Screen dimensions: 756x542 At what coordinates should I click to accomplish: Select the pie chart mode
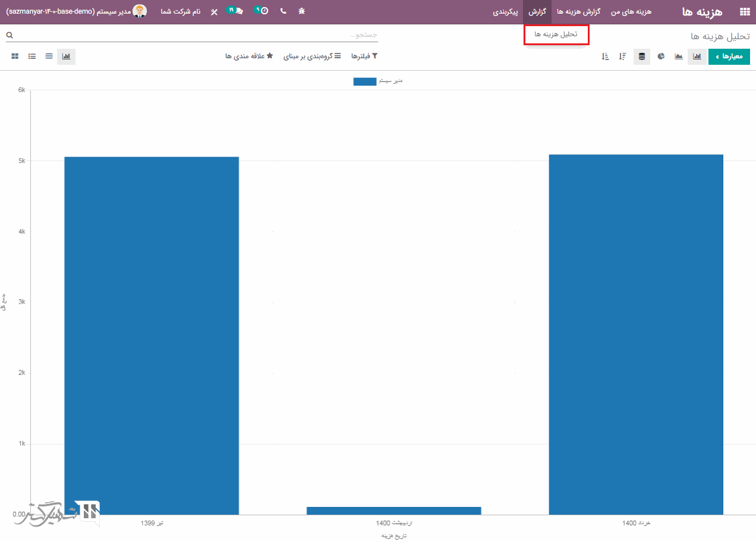[661, 56]
